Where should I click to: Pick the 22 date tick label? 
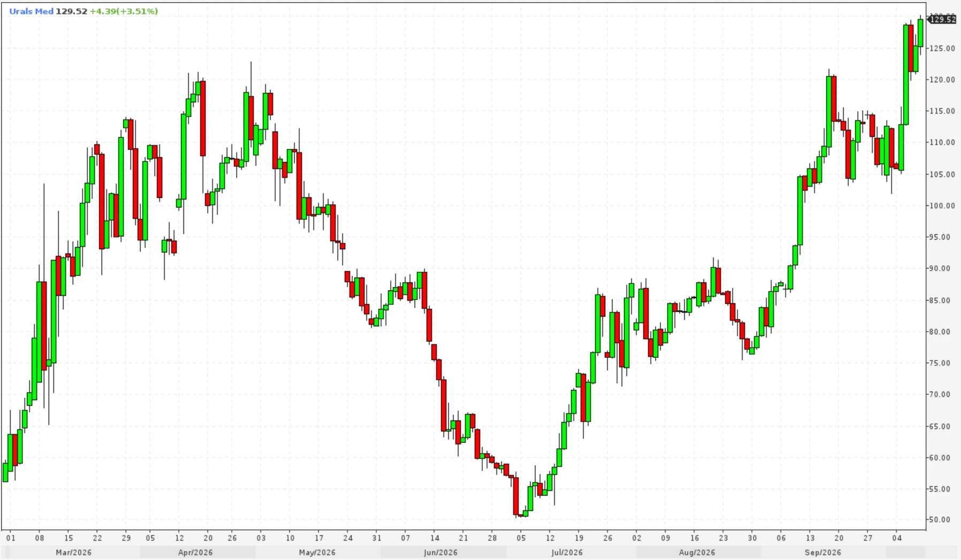(97, 538)
